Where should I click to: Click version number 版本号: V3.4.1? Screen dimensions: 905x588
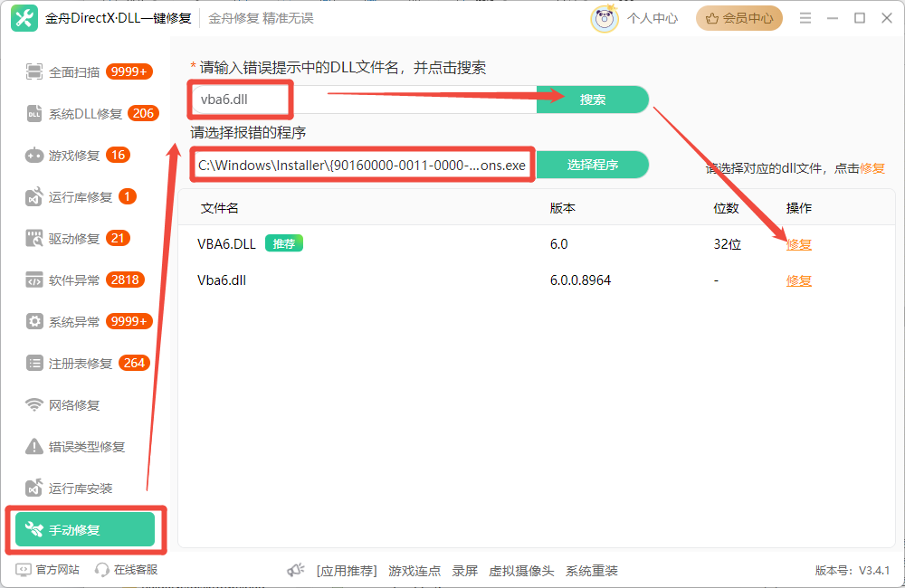(852, 571)
